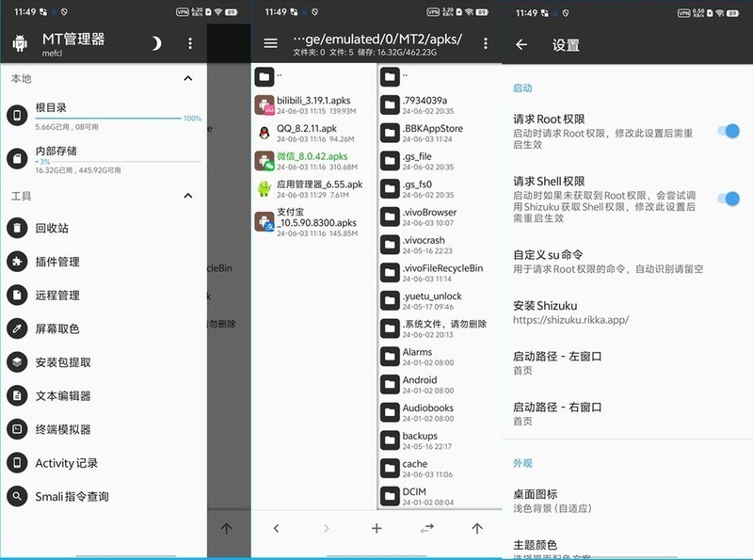Collapse the 工具 section
This screenshot has width=753, height=560.
pyautogui.click(x=187, y=196)
